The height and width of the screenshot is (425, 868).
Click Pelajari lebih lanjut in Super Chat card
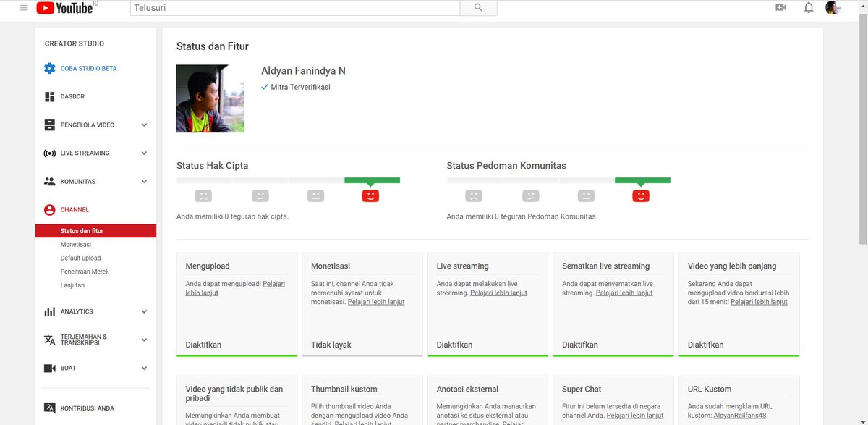tap(635, 416)
